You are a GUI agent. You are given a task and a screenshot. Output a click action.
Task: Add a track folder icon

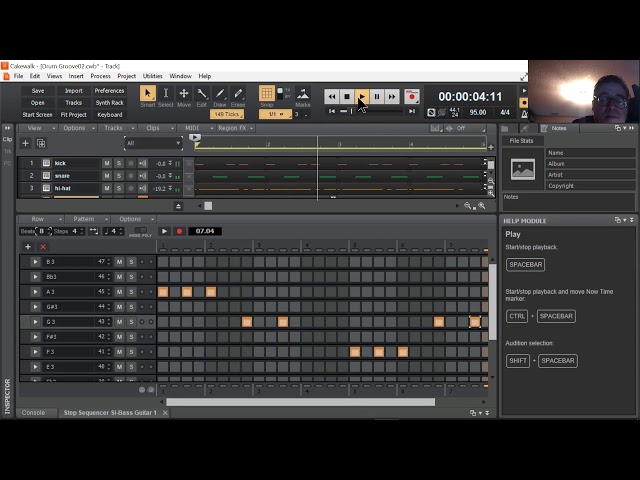41,143
